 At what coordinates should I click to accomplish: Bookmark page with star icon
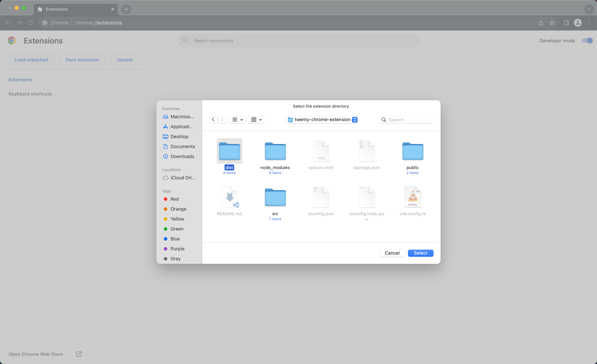tap(552, 23)
